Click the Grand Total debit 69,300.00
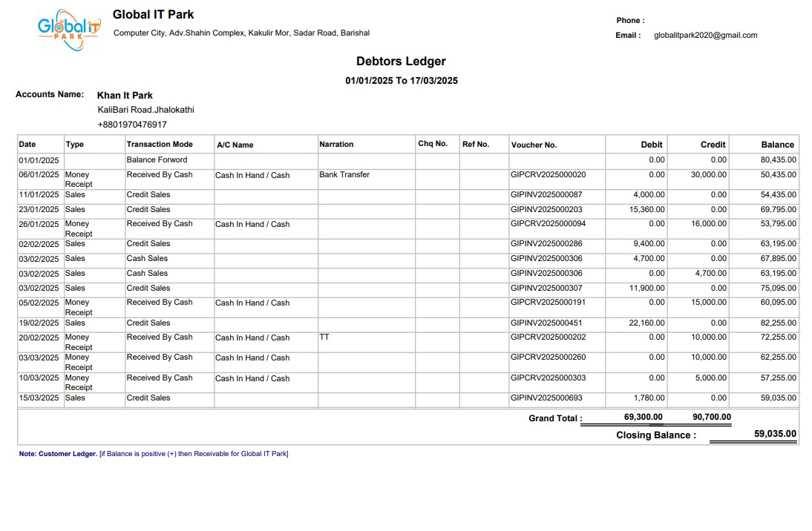Screen dimensions: 812x531 [643, 418]
